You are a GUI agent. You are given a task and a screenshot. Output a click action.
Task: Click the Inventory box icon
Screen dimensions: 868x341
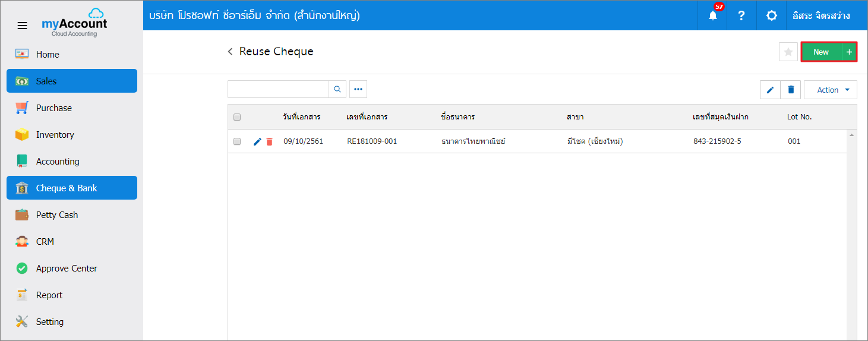[x=22, y=134]
